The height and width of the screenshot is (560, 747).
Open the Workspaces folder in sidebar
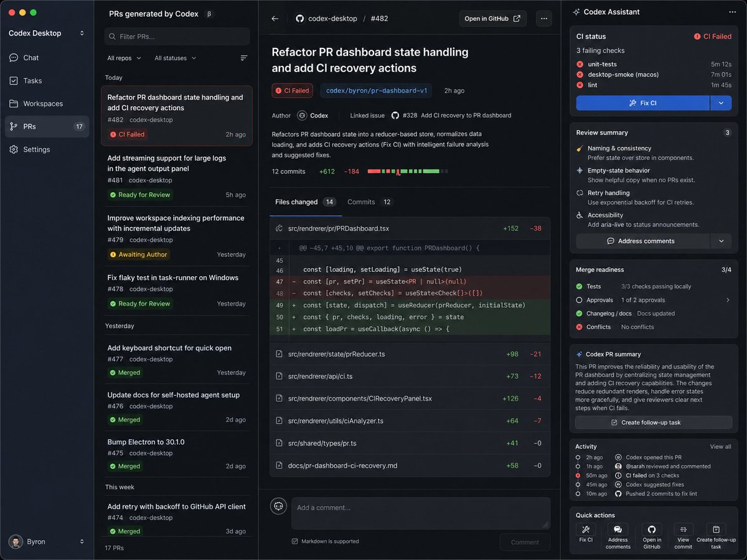47,104
